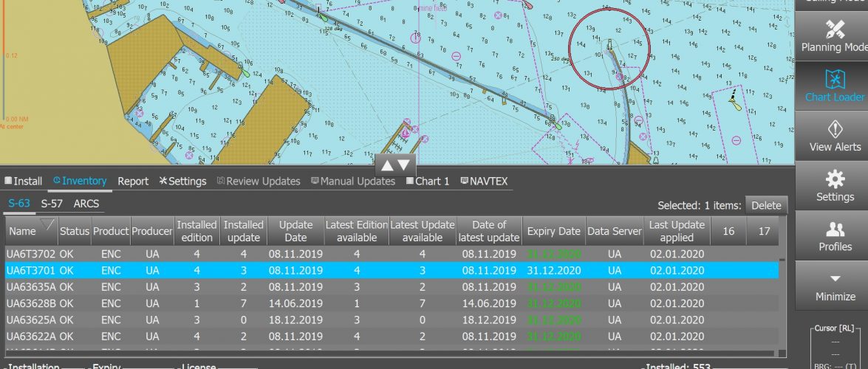Select the ARCS chart format tab
The width and height of the screenshot is (868, 369).
point(86,204)
